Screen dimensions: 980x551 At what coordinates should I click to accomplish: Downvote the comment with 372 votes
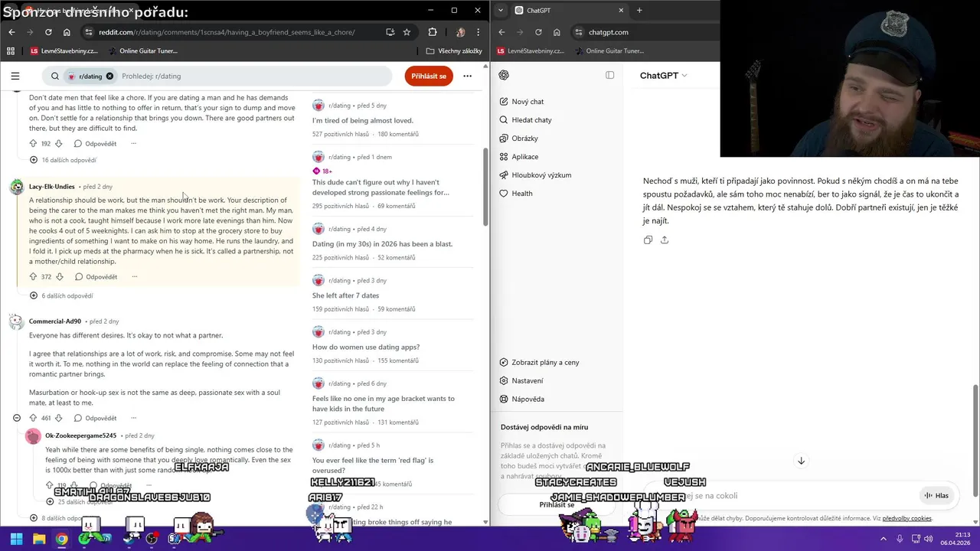(60, 276)
